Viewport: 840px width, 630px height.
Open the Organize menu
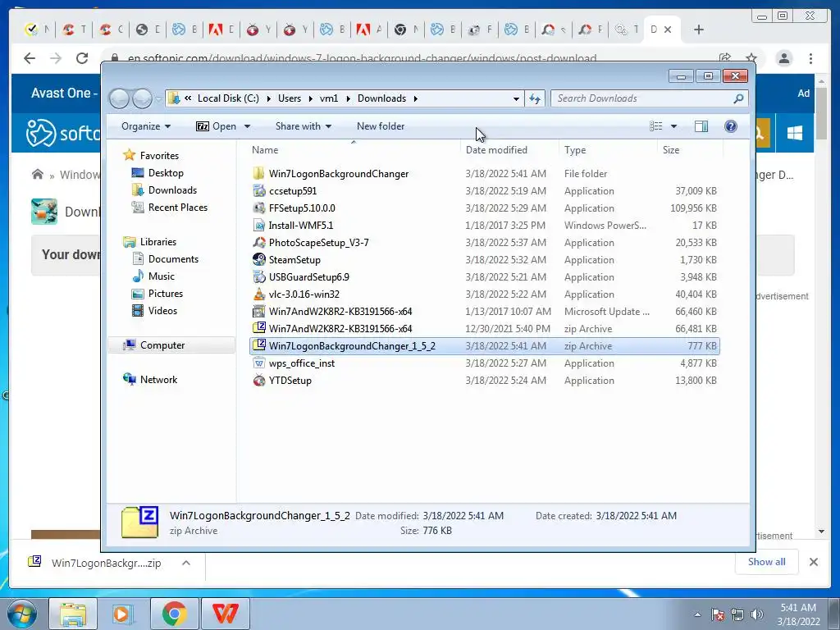[146, 126]
